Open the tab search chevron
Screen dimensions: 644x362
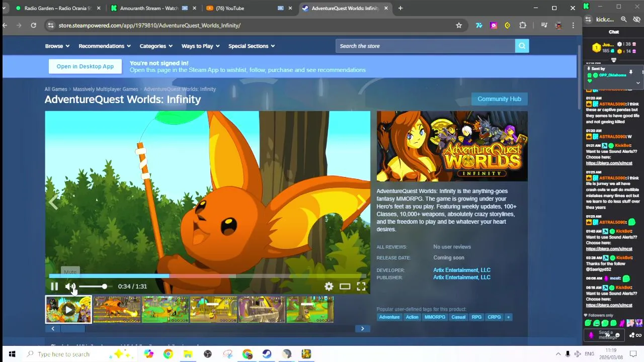(x=5, y=8)
